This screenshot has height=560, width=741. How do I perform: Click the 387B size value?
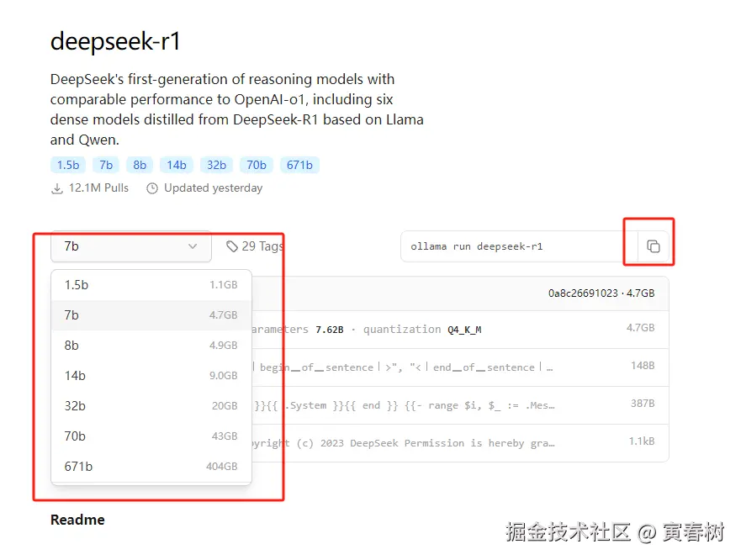click(643, 403)
